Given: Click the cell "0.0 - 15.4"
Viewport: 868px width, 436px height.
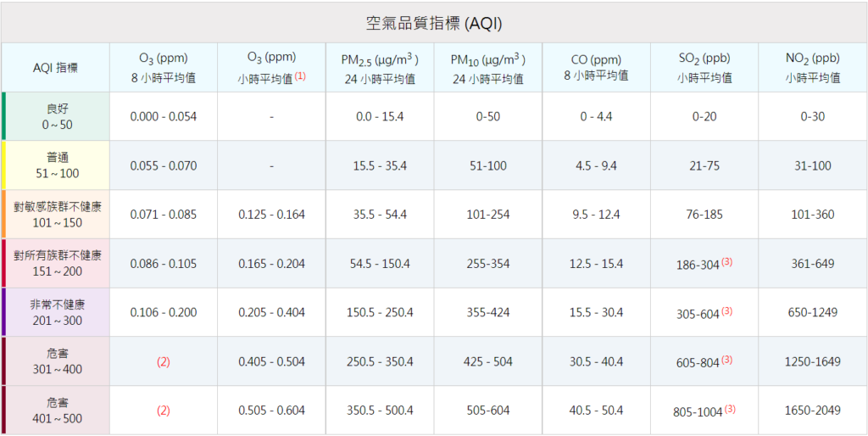Looking at the screenshot, I should pos(380,117).
